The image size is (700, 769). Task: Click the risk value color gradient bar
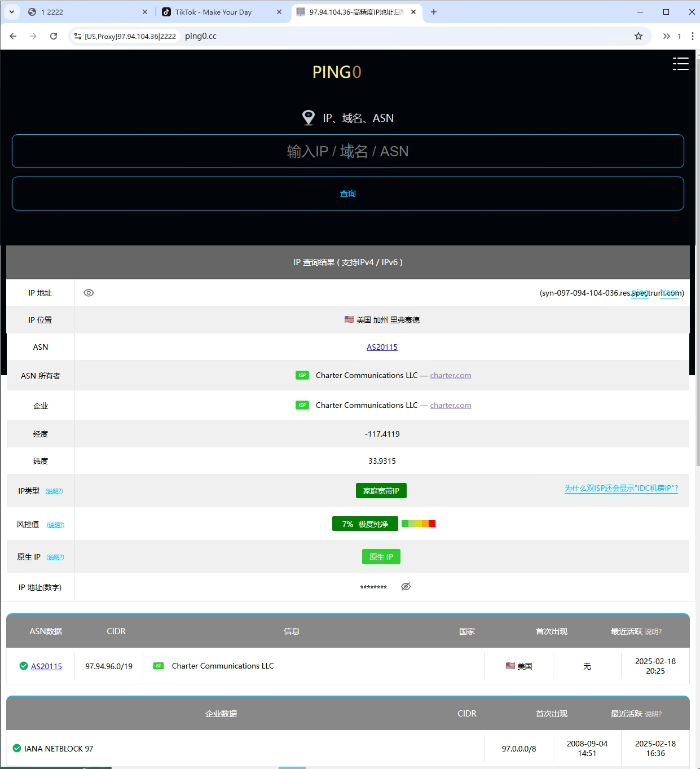[x=418, y=523]
